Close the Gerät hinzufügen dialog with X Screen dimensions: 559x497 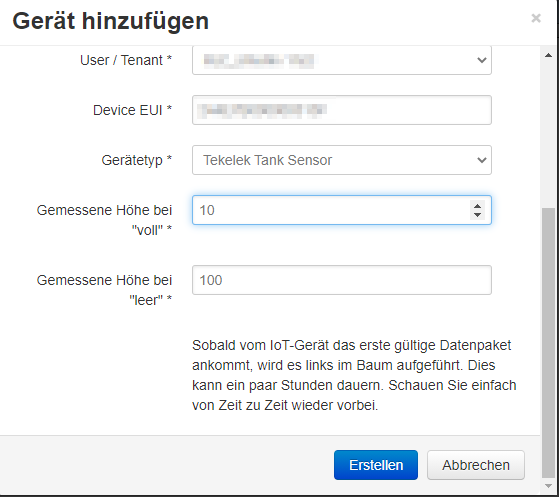click(x=536, y=18)
